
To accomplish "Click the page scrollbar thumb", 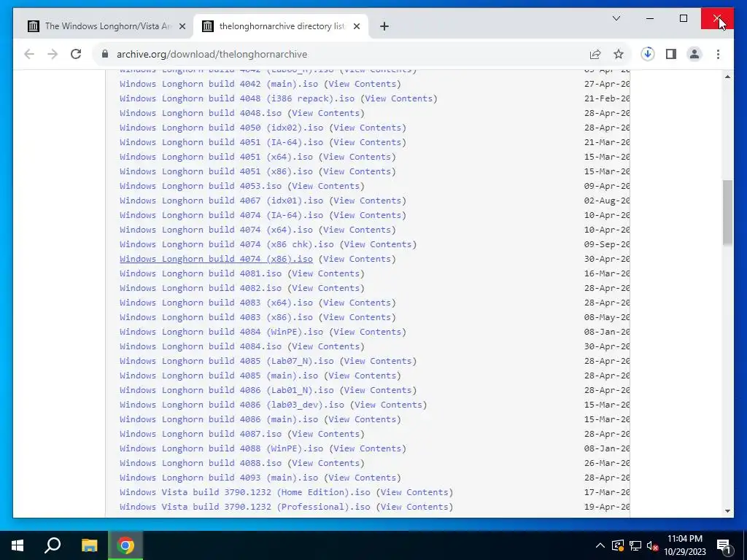I will click(x=727, y=212).
